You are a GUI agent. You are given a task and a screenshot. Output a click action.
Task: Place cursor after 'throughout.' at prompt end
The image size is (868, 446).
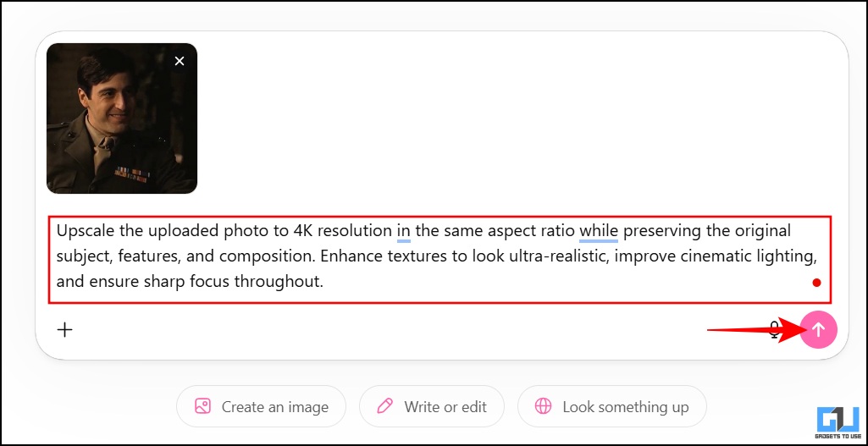pyautogui.click(x=325, y=281)
